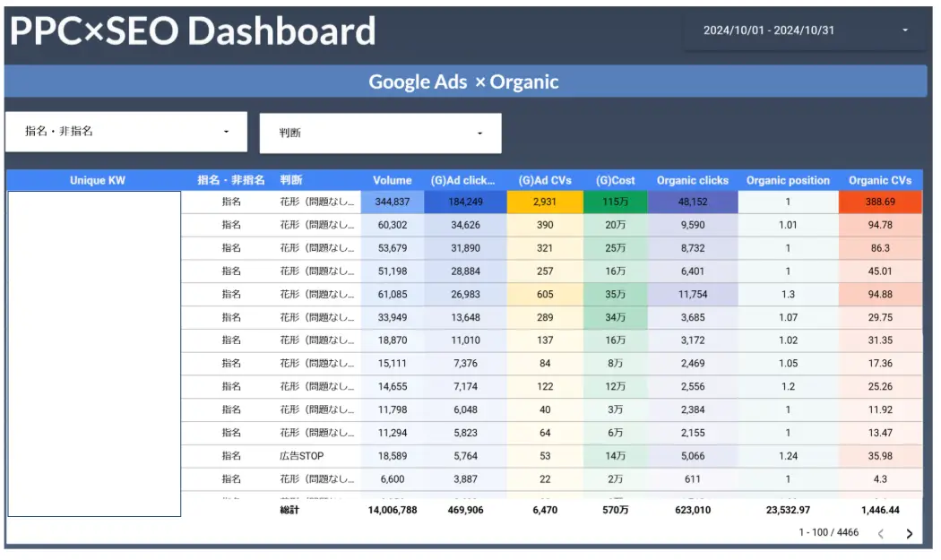
Task: Click the date range dropdown arrow icon
Action: pyautogui.click(x=904, y=30)
